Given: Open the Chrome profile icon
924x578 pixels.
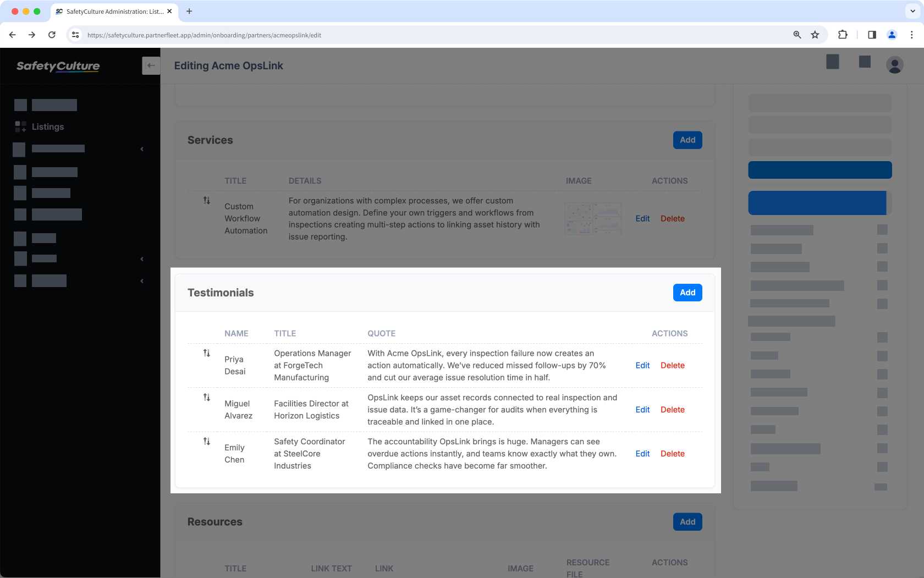Looking at the screenshot, I should point(892,35).
